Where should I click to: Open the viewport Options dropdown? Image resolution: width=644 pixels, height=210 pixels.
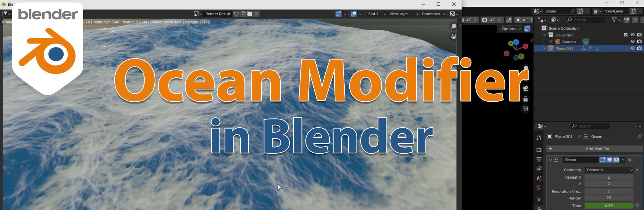click(511, 29)
